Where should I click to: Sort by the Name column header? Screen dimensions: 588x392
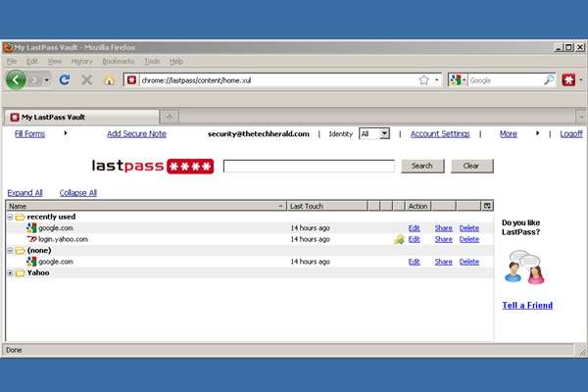pyautogui.click(x=146, y=206)
